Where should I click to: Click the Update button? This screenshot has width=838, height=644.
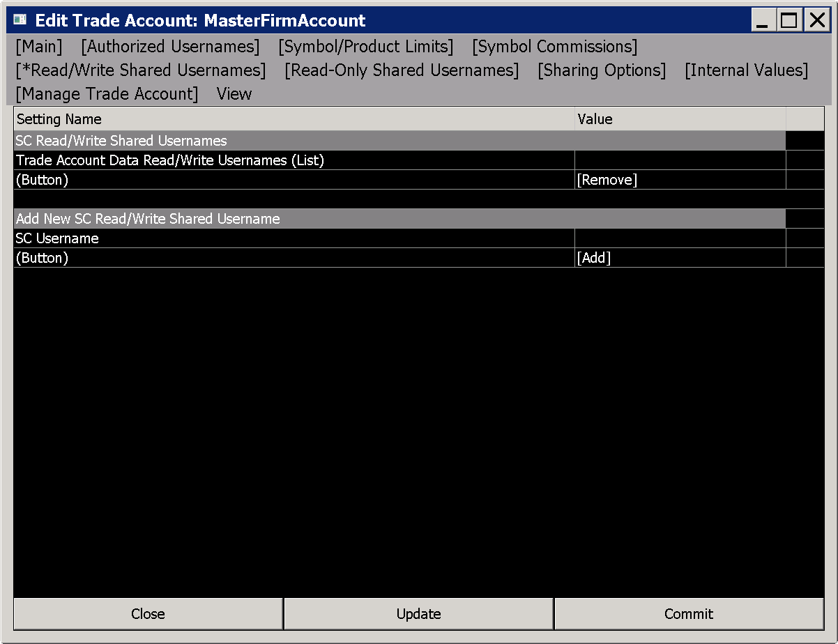(418, 614)
